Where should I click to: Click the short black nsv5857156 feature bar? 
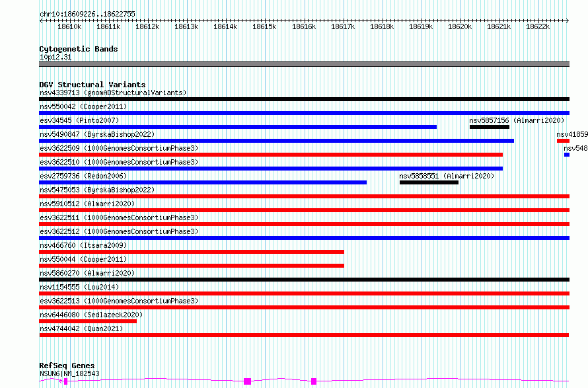pyautogui.click(x=490, y=127)
